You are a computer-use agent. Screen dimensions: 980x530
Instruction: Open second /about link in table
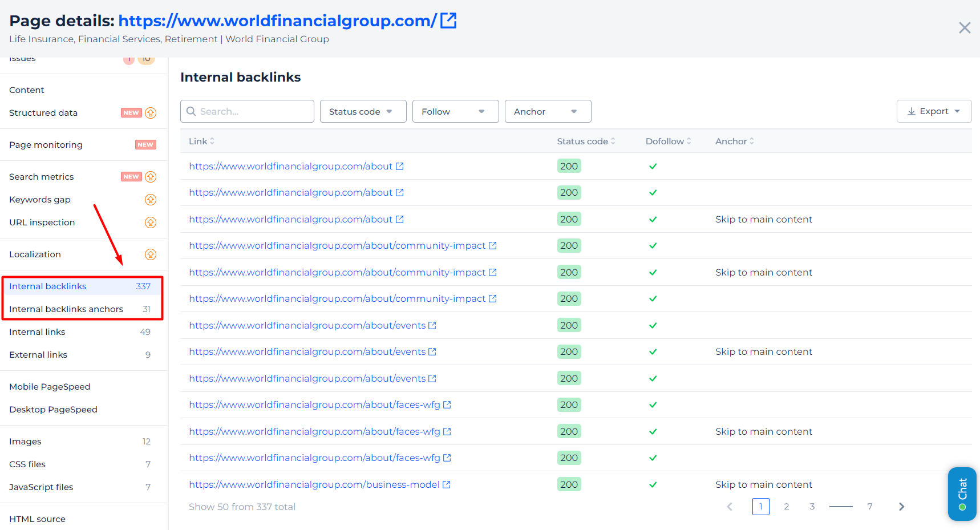[x=291, y=192]
